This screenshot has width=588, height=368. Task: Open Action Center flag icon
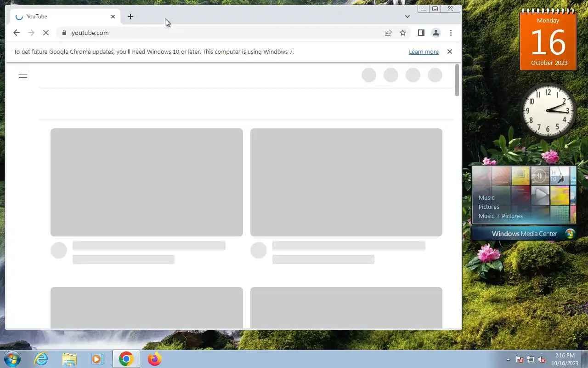click(520, 359)
